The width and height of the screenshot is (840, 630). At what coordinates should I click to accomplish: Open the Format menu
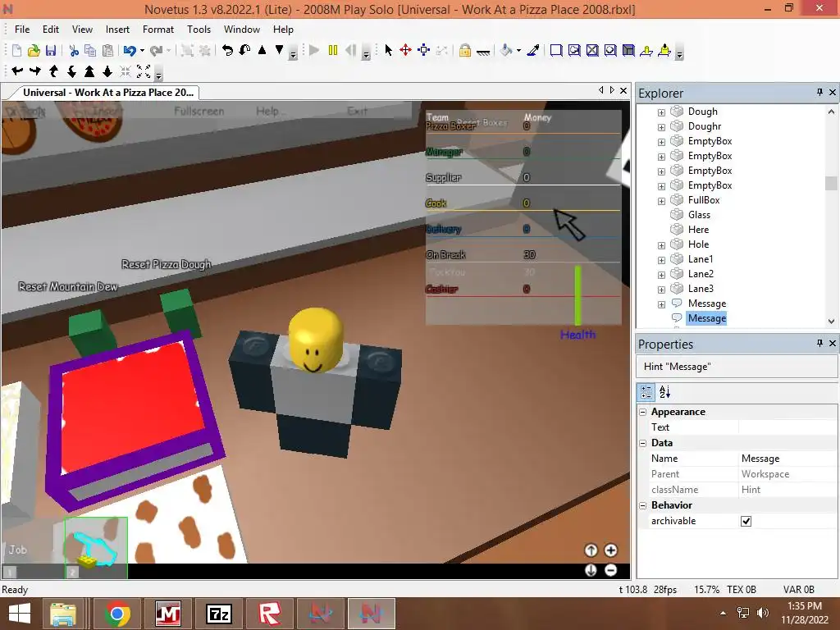point(158,30)
